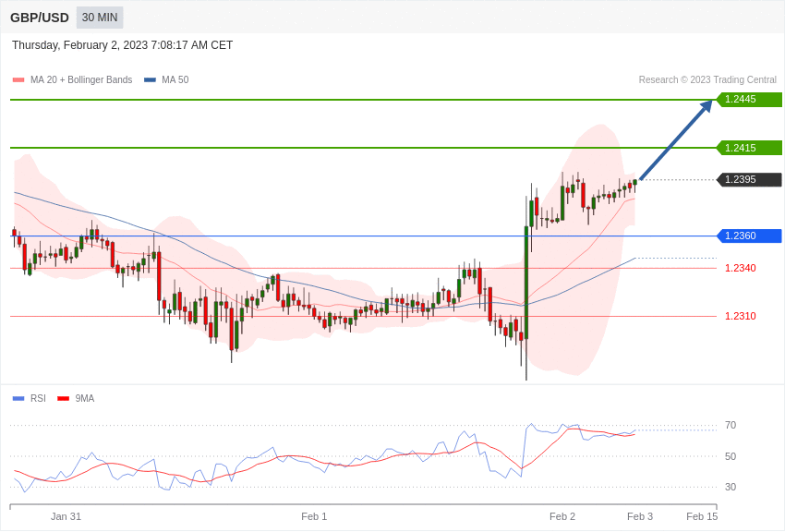This screenshot has height=532, width=785.
Task: Click the MA 20 + Bollinger Bands legend swatch
Action: click(x=18, y=79)
